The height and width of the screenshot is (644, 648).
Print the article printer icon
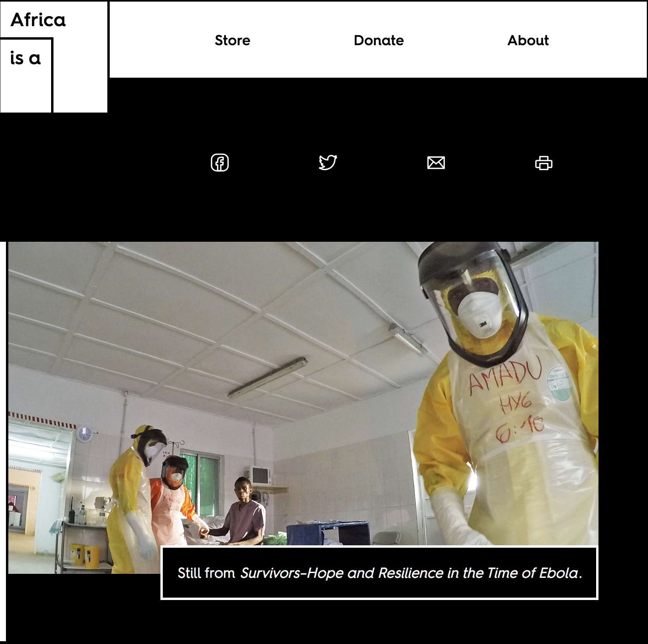[x=544, y=163]
